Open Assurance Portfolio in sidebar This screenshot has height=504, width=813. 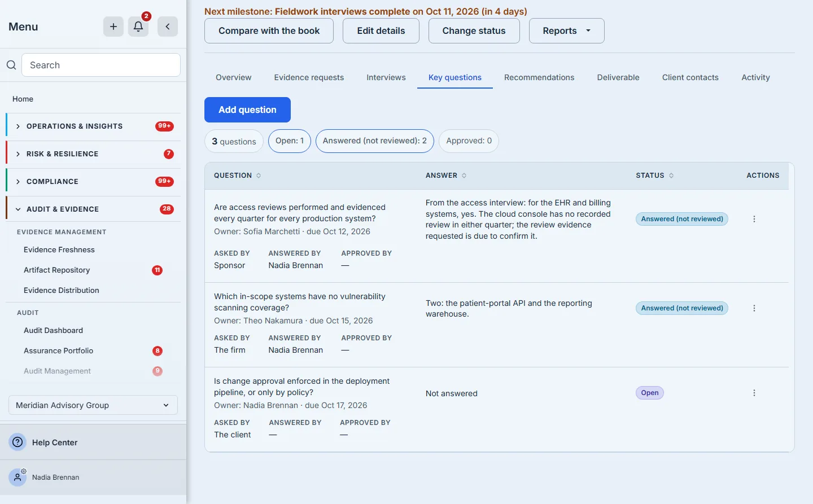[58, 350]
